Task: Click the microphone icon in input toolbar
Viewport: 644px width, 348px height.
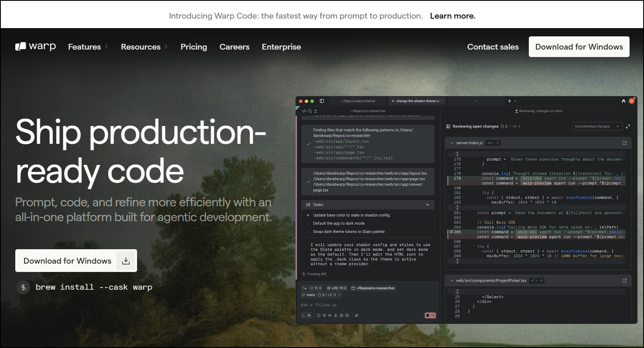Action: click(x=336, y=315)
